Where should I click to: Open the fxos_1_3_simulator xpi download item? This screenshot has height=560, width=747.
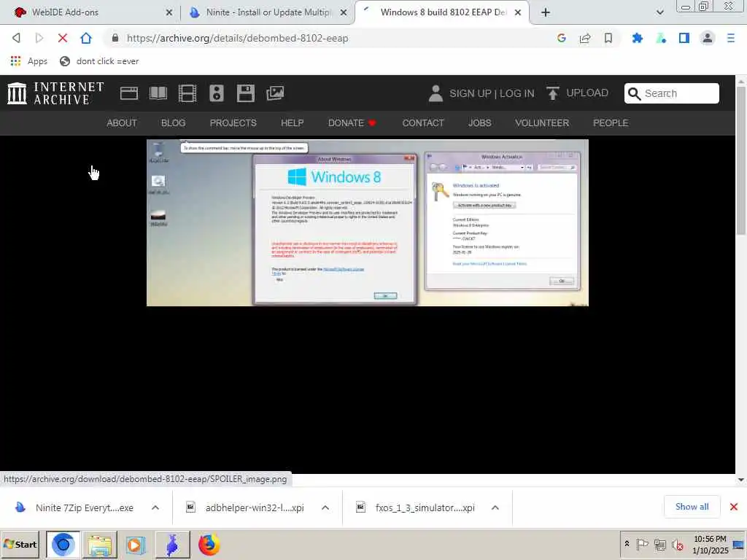tap(415, 507)
